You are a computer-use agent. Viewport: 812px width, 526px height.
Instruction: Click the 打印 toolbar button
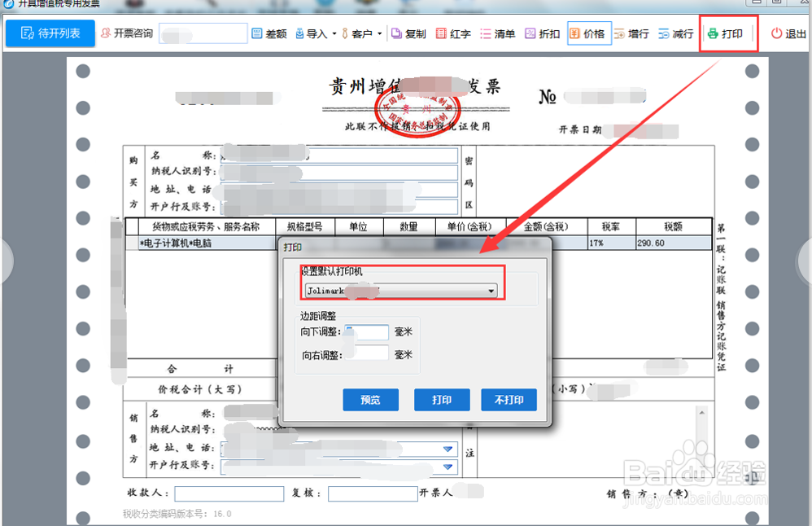[726, 33]
